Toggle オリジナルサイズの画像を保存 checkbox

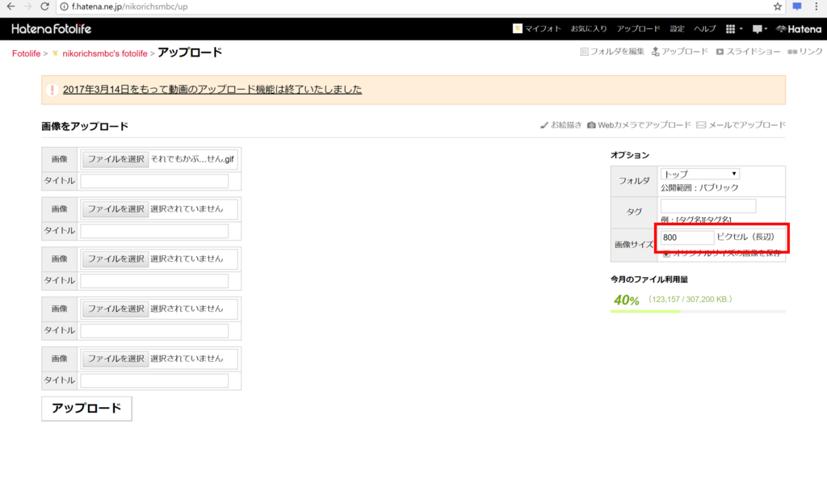point(666,254)
